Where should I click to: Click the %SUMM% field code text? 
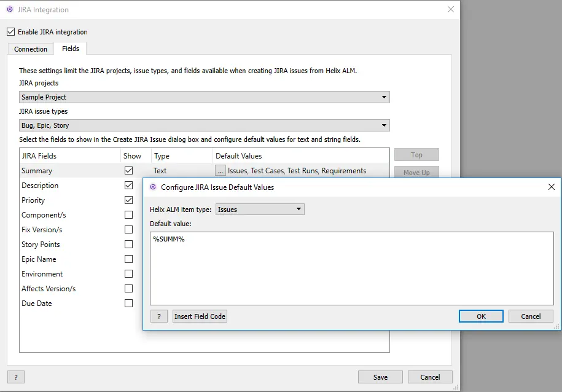pyautogui.click(x=169, y=239)
